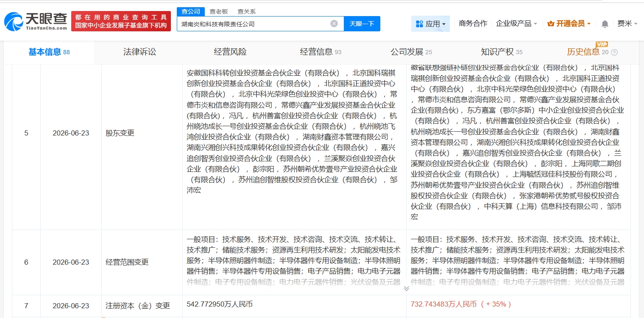
Task: Open the 开通会员 membership dropdown
Action: click(569, 24)
